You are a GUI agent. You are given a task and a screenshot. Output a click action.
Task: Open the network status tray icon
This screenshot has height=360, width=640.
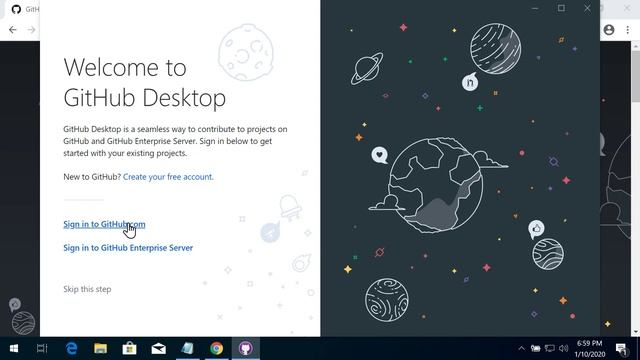(x=550, y=349)
